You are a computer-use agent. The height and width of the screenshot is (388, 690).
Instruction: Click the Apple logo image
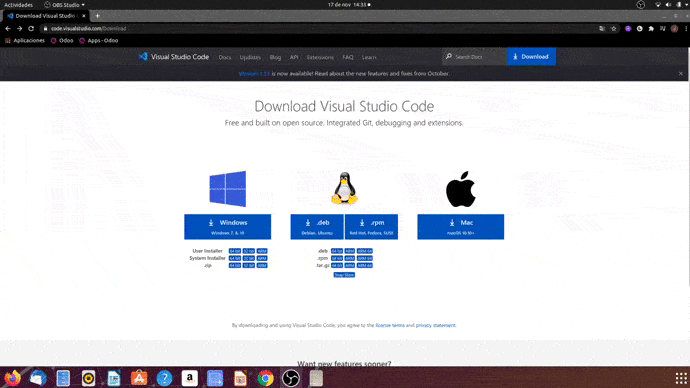tap(461, 189)
